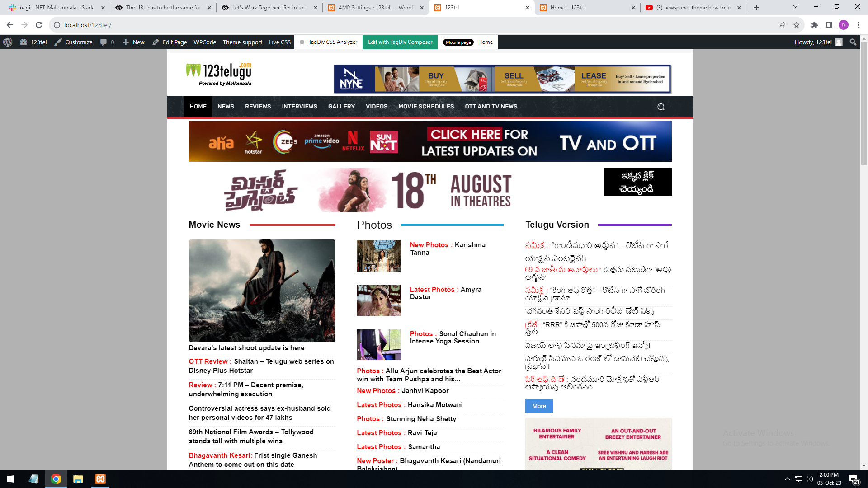The height and width of the screenshot is (488, 868).
Task: Go to the NEWS menu item
Action: 226,107
